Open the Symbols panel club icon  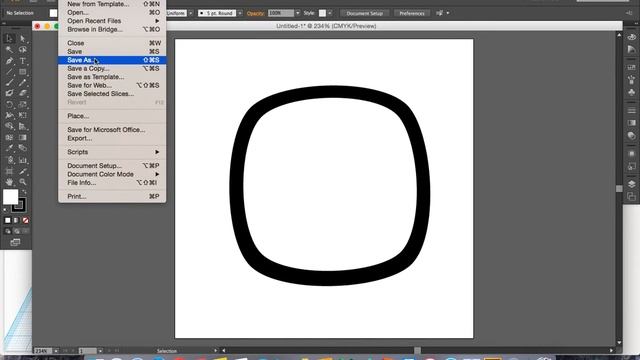[631, 92]
